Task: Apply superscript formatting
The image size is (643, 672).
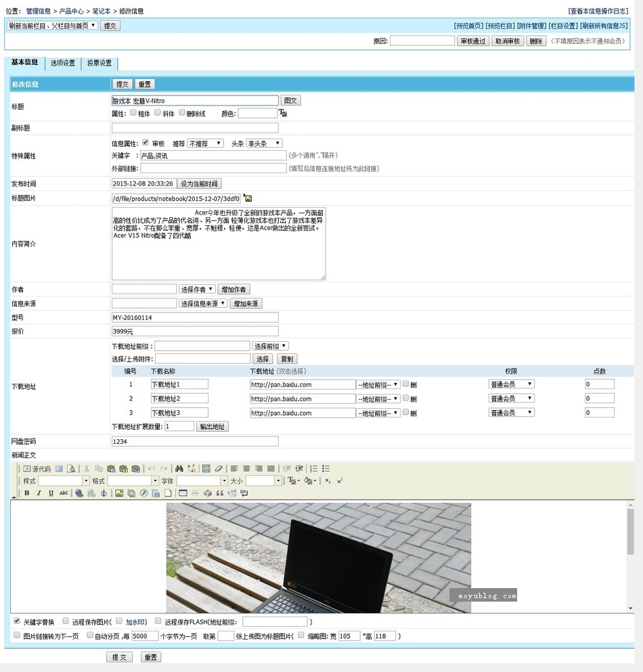Action: coord(340,481)
